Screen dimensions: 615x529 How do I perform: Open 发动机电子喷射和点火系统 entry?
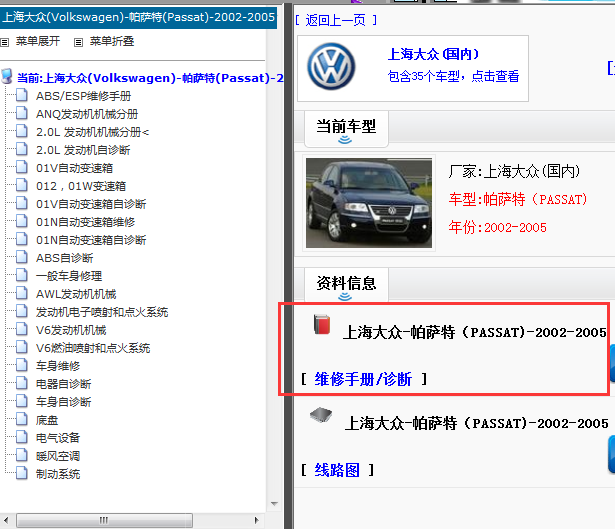coord(102,312)
